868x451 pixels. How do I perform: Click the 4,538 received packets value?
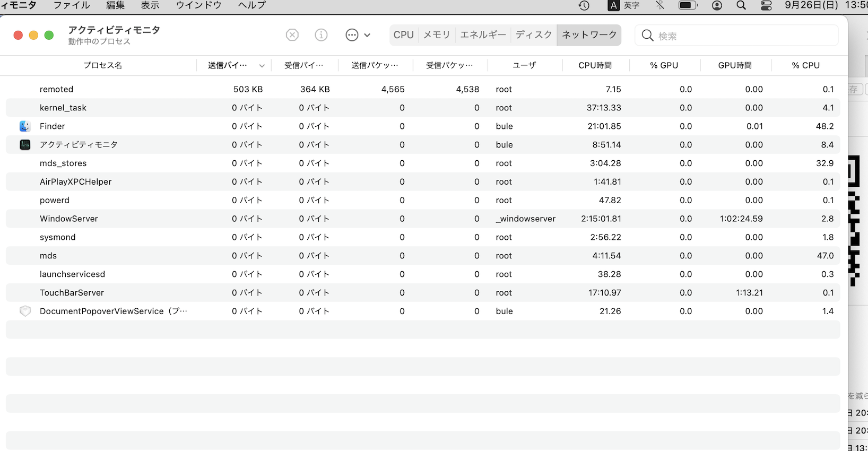pos(467,89)
